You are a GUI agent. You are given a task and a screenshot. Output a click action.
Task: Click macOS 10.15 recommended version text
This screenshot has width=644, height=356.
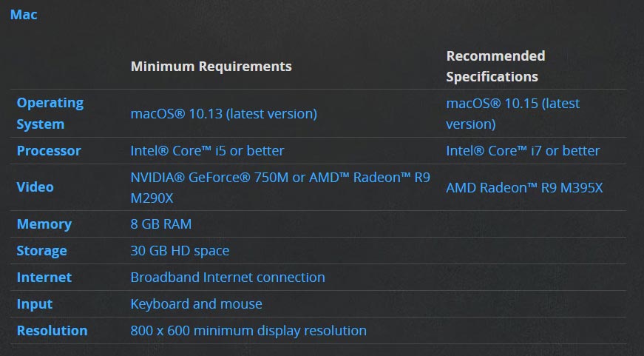tap(512, 113)
